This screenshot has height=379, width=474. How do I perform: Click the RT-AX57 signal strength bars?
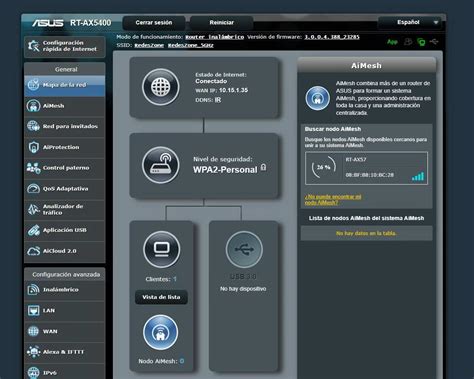tap(418, 176)
